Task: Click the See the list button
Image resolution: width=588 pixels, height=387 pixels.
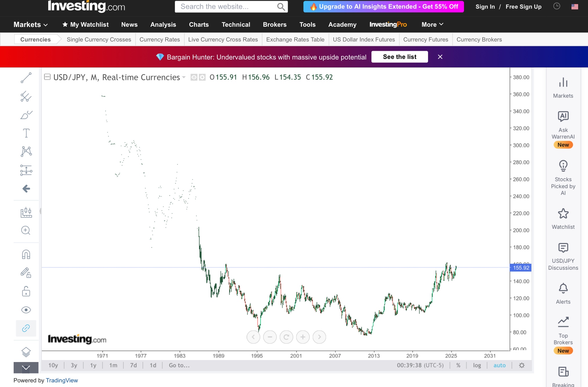Action: pos(399,57)
